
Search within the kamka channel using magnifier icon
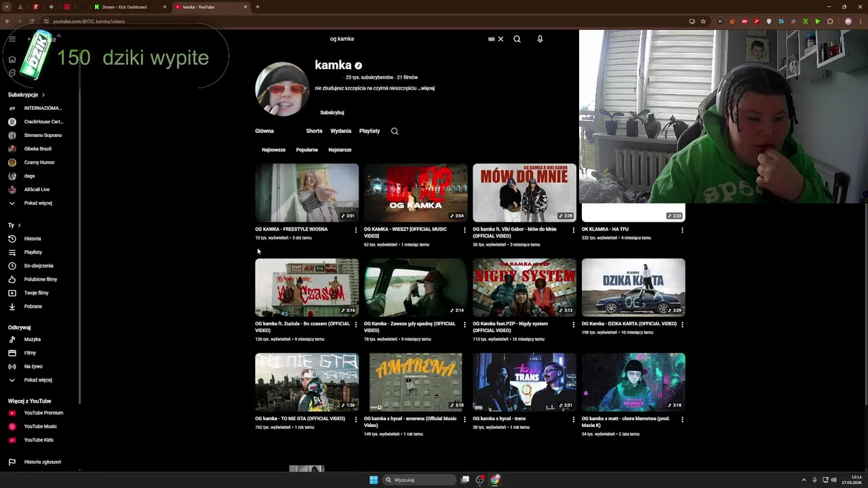pos(394,131)
